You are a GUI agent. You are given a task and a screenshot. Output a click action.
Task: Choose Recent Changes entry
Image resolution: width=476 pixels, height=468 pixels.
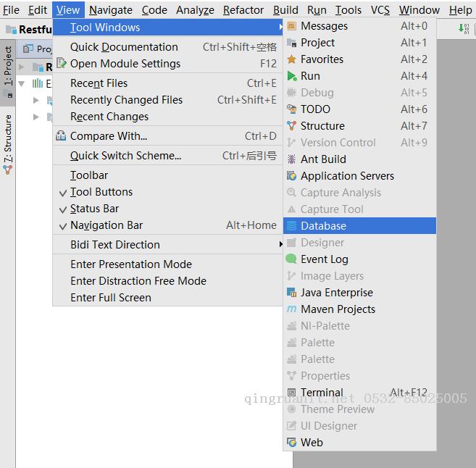tap(167, 117)
